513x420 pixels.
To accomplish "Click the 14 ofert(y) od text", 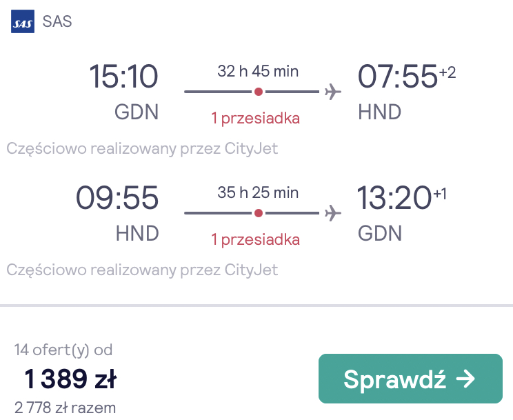I will tap(63, 350).
